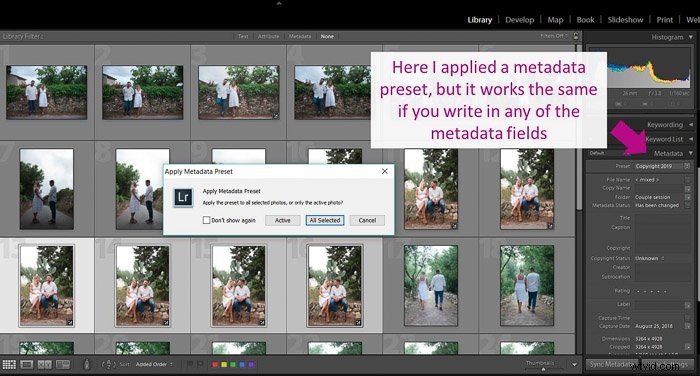
Task: Toggle the filter lock icon
Action: click(x=576, y=36)
